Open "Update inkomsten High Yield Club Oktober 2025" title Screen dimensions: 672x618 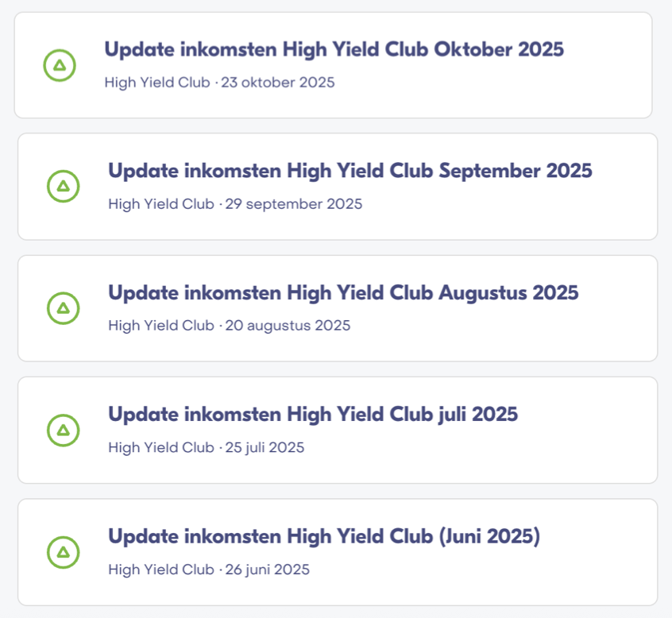[334, 49]
